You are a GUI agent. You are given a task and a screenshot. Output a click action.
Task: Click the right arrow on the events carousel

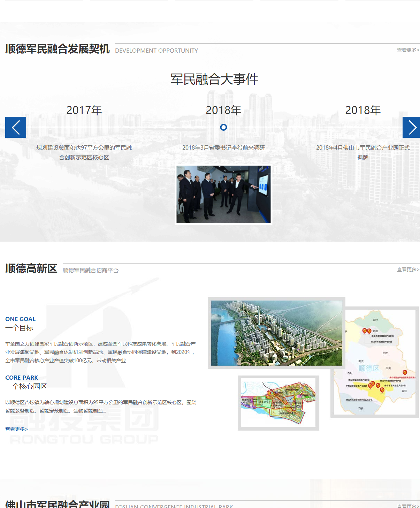(x=412, y=127)
